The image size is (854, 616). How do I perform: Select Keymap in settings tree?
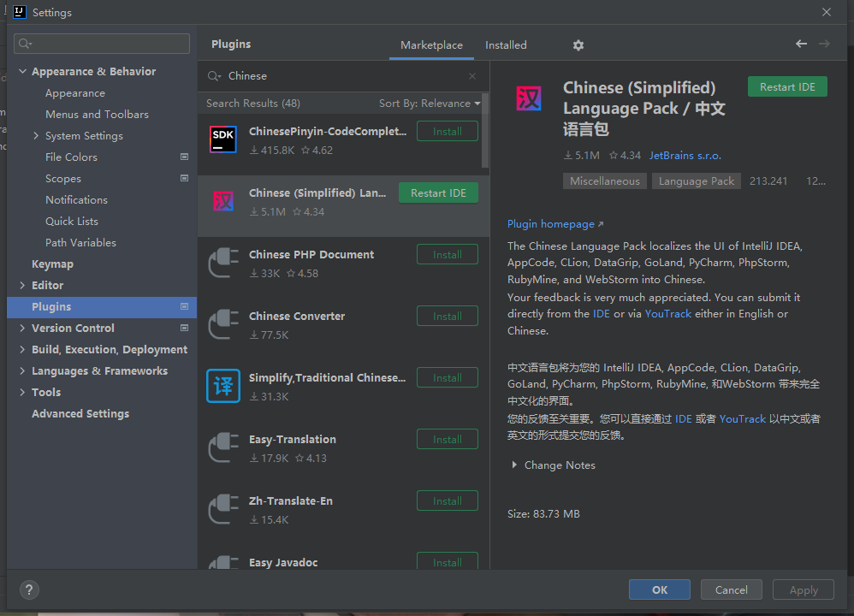point(52,264)
